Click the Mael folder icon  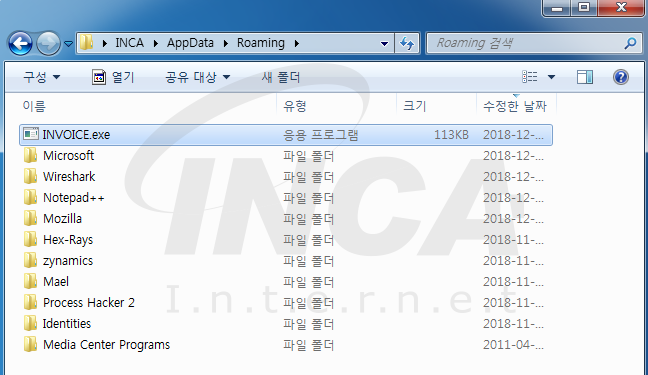pyautogui.click(x=30, y=282)
